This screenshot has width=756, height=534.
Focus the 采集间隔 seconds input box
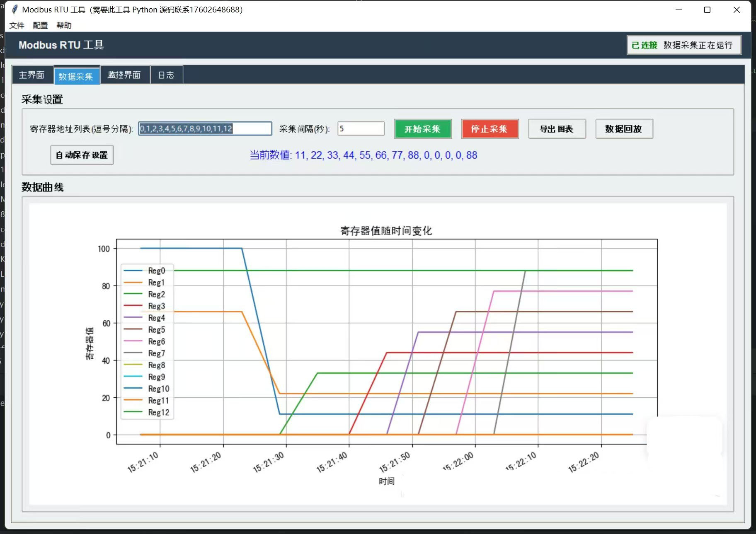click(x=361, y=129)
